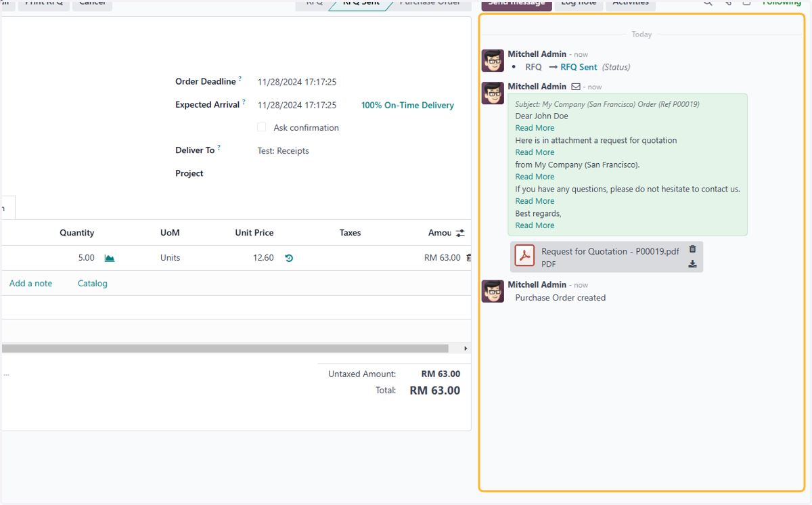Click the help question mark beside Expected Arrival
The height and width of the screenshot is (505, 812).
click(244, 102)
